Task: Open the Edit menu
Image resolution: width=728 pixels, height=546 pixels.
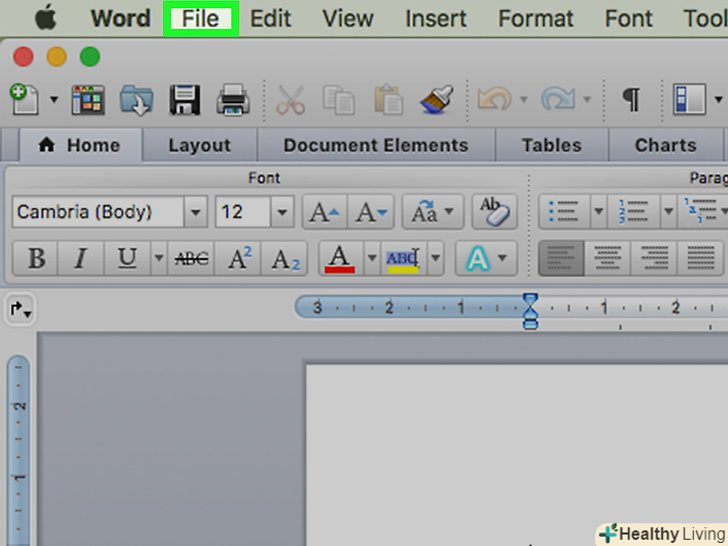Action: tap(271, 19)
